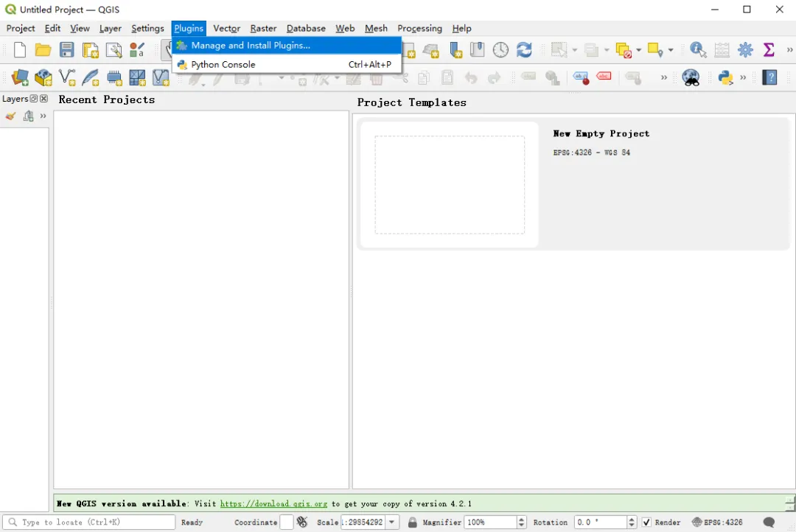Open Select by Location dropdown arrow
The height and width of the screenshot is (532, 796).
coord(671,50)
